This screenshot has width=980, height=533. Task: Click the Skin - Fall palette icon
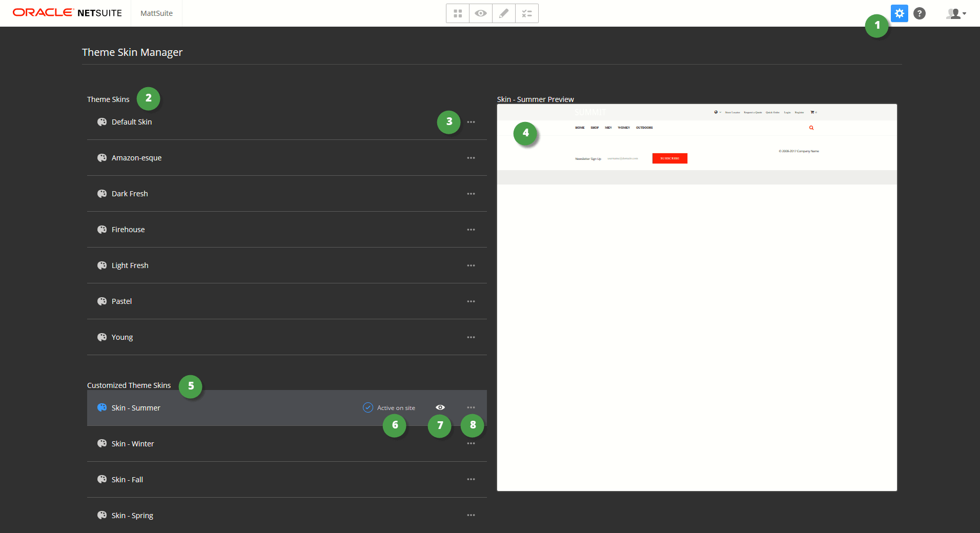coord(102,479)
